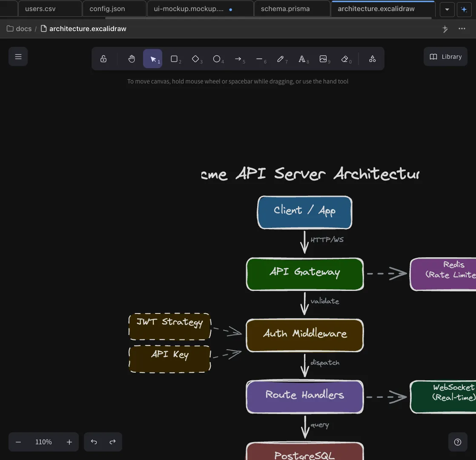The width and height of the screenshot is (476, 460).
Task: Select the Arrow tool
Action: coord(238,58)
